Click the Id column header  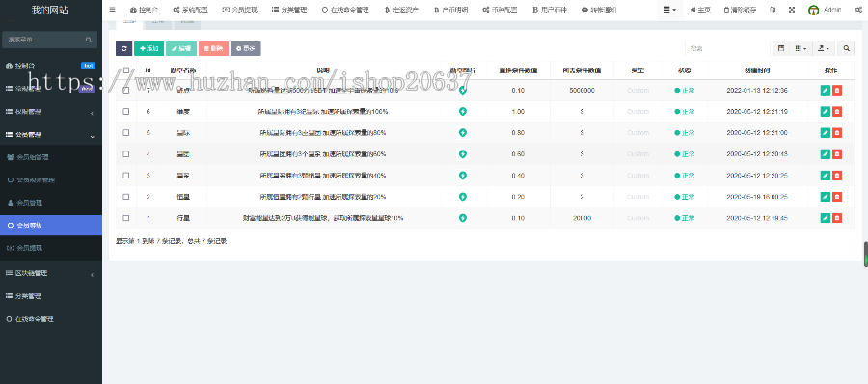pos(148,70)
